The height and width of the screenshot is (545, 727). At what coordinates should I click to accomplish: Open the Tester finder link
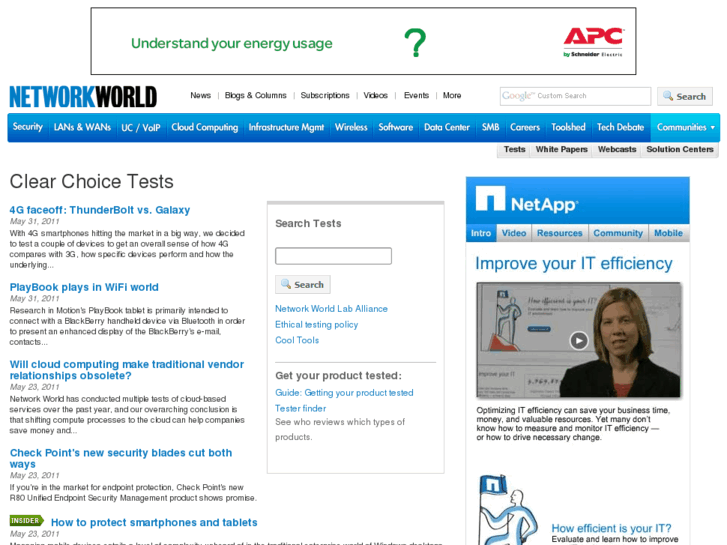[x=300, y=408]
